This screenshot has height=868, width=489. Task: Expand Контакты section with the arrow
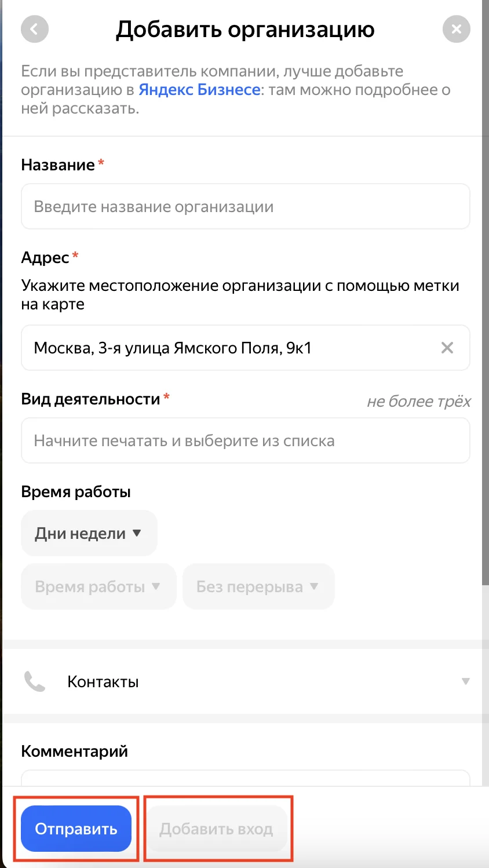[465, 682]
